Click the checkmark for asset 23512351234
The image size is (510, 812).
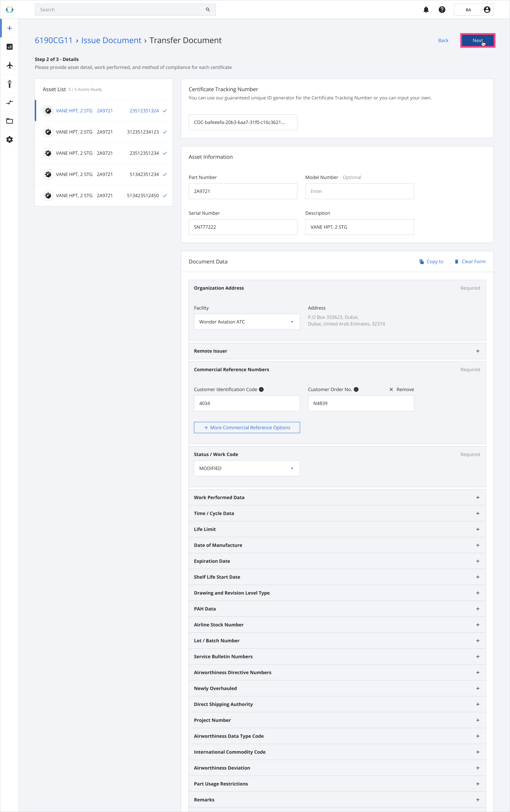tap(165, 153)
